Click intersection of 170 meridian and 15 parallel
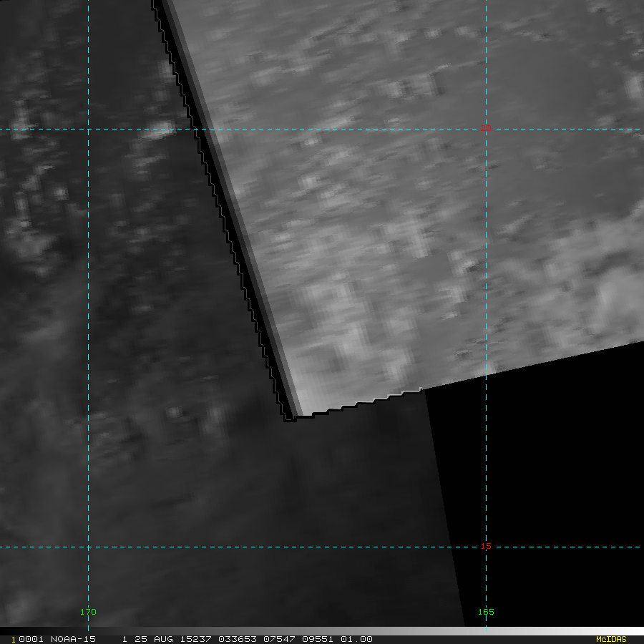 (x=88, y=547)
